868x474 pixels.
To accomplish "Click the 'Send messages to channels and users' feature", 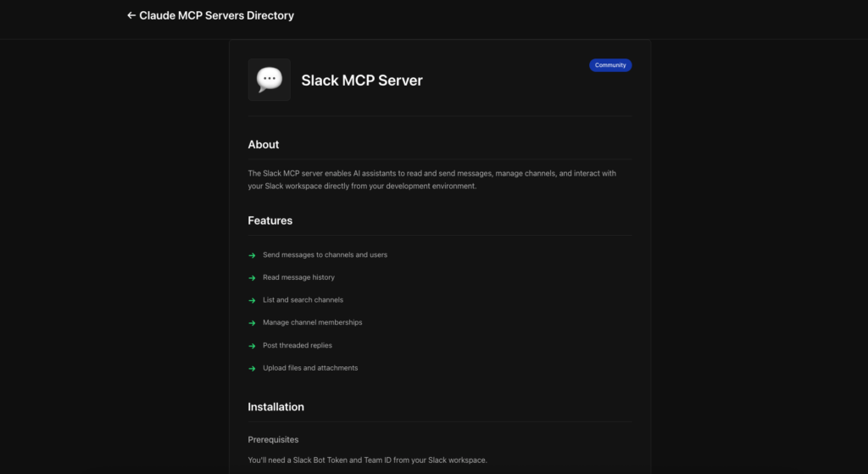I will click(x=325, y=254).
